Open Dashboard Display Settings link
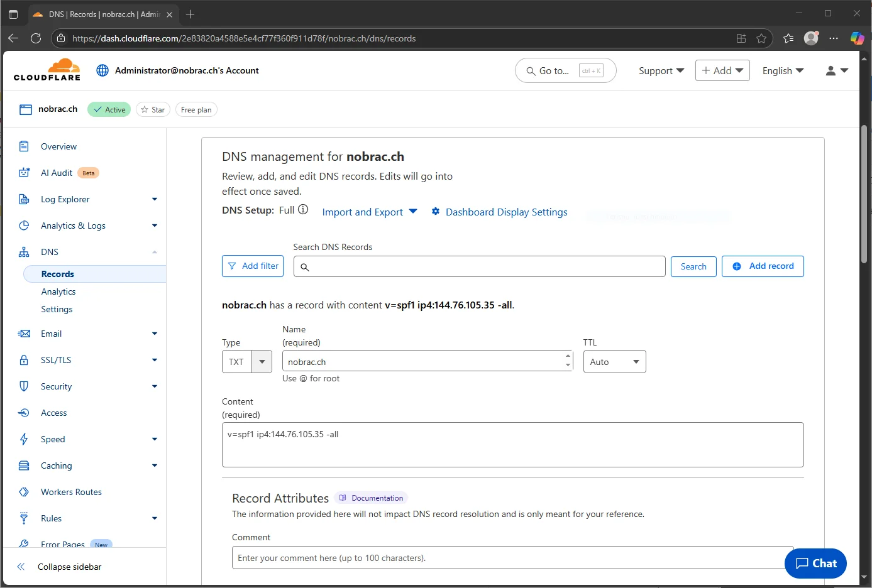This screenshot has height=588, width=872. (499, 212)
